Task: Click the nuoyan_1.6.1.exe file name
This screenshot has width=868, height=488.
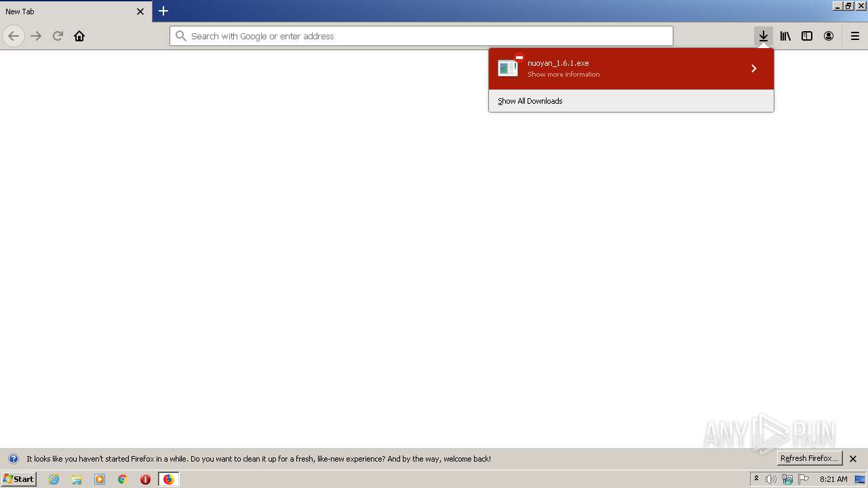Action: point(558,63)
